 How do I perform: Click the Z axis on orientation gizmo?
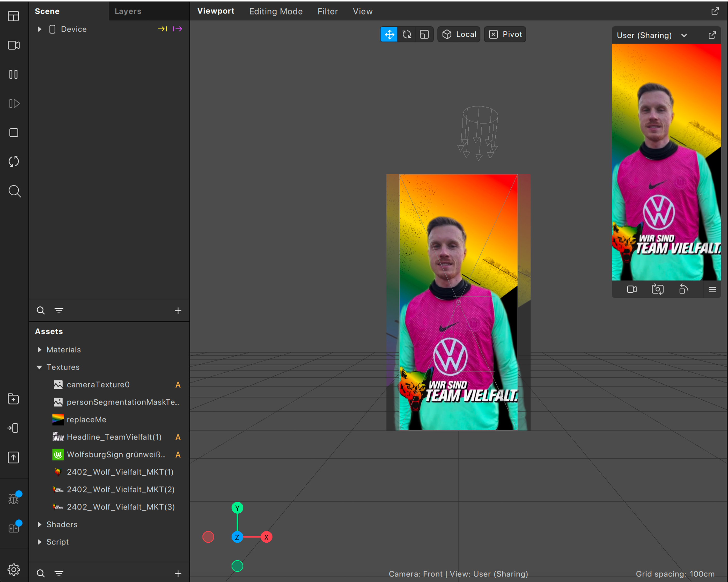(237, 537)
